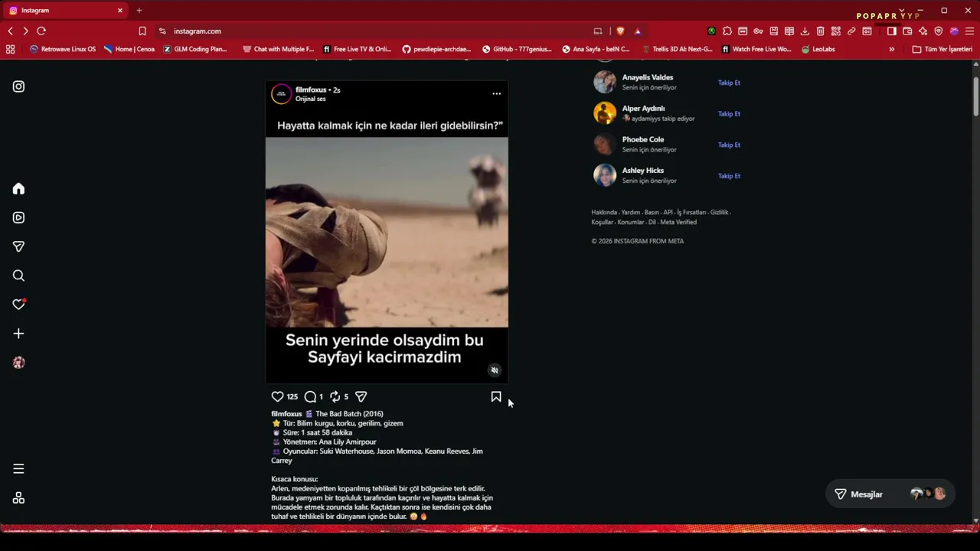Follow Ashley Hicks with Takip Et
Image resolution: width=980 pixels, height=551 pixels.
coord(729,176)
